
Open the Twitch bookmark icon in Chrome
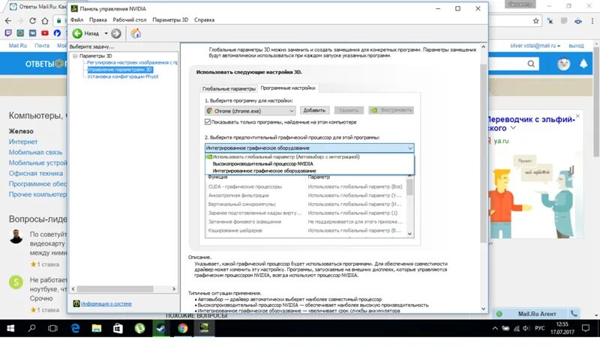[8, 33]
